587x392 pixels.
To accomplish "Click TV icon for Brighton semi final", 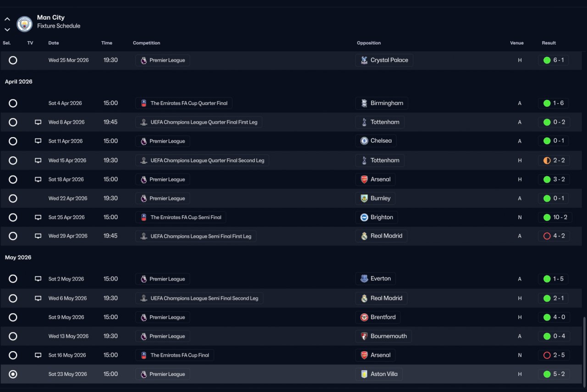I will (38, 217).
